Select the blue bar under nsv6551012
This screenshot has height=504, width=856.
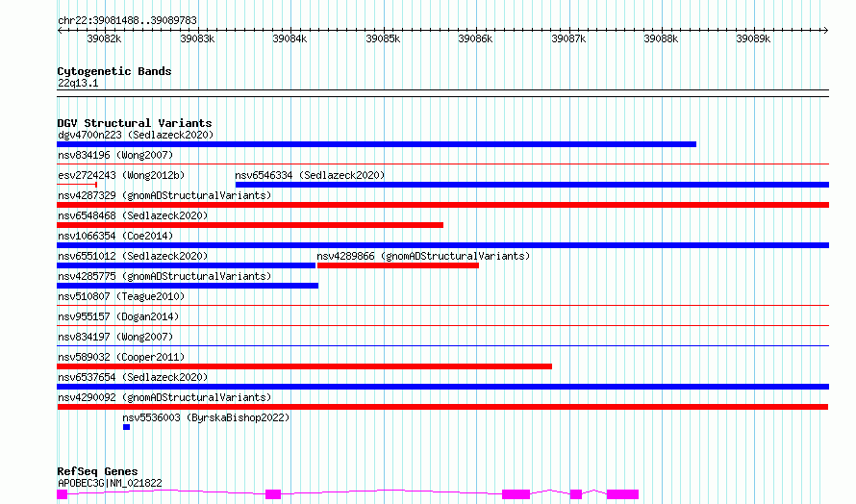pyautogui.click(x=187, y=265)
